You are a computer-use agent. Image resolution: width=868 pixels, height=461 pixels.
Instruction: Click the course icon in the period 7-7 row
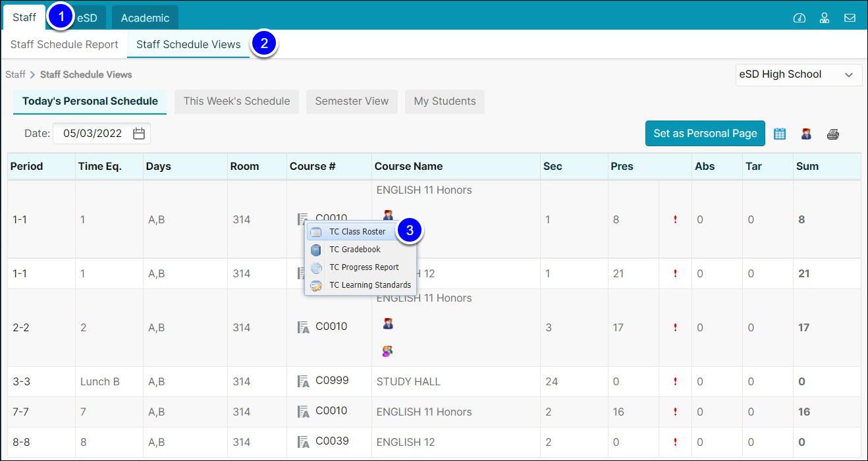(x=303, y=412)
